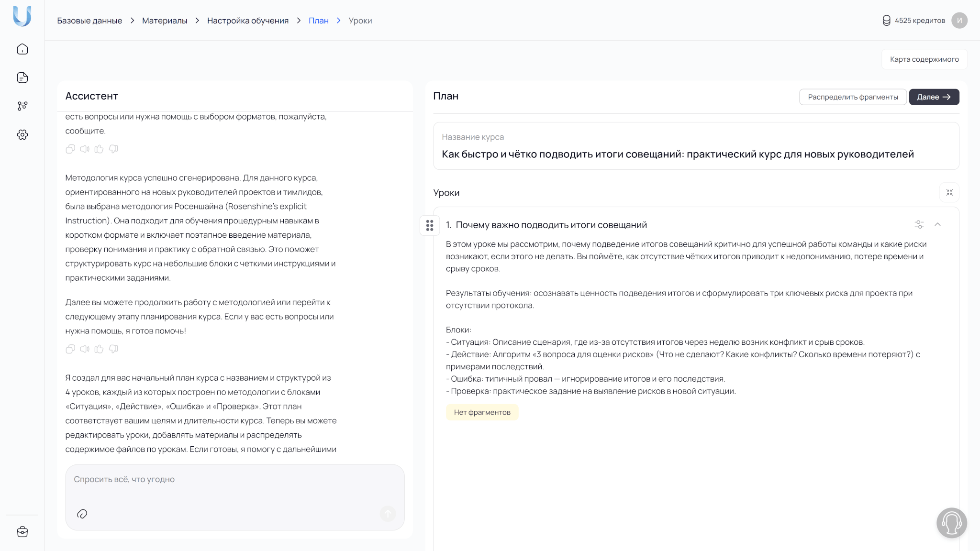Click the Распределить фрагменты button
The width and height of the screenshot is (980, 551).
[853, 97]
